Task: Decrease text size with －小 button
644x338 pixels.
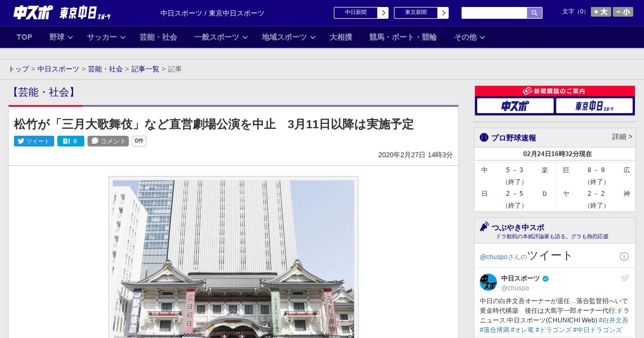Action: pos(623,12)
